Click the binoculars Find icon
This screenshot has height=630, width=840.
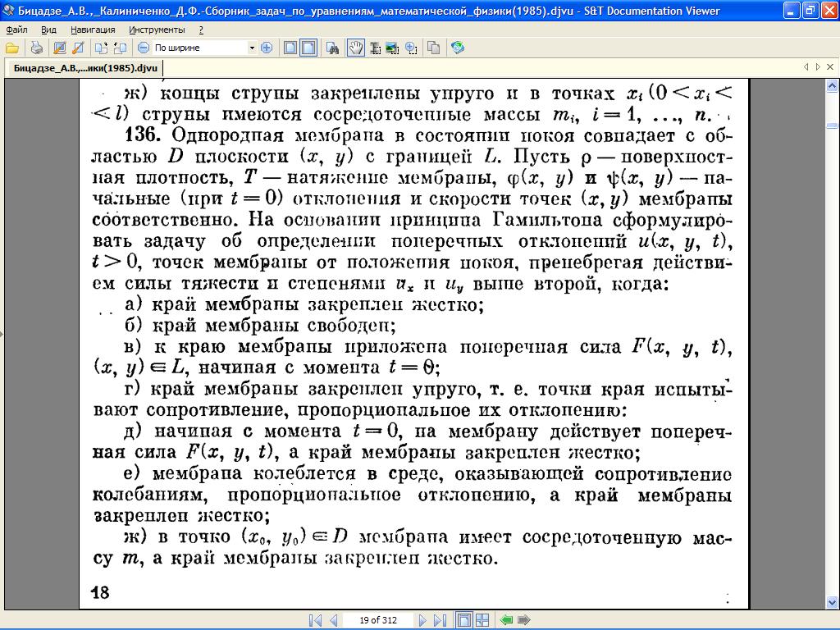tap(334, 48)
